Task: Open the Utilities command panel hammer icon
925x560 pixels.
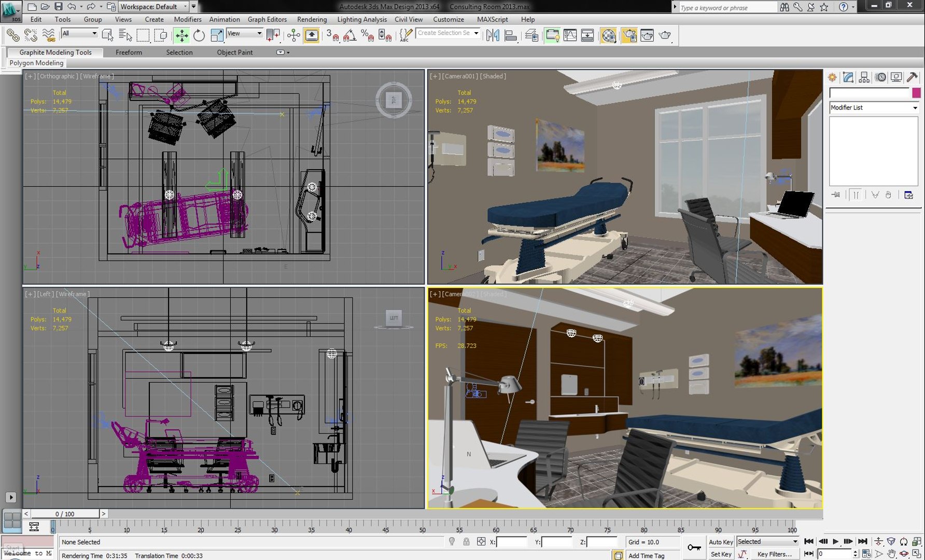Action: click(x=912, y=77)
